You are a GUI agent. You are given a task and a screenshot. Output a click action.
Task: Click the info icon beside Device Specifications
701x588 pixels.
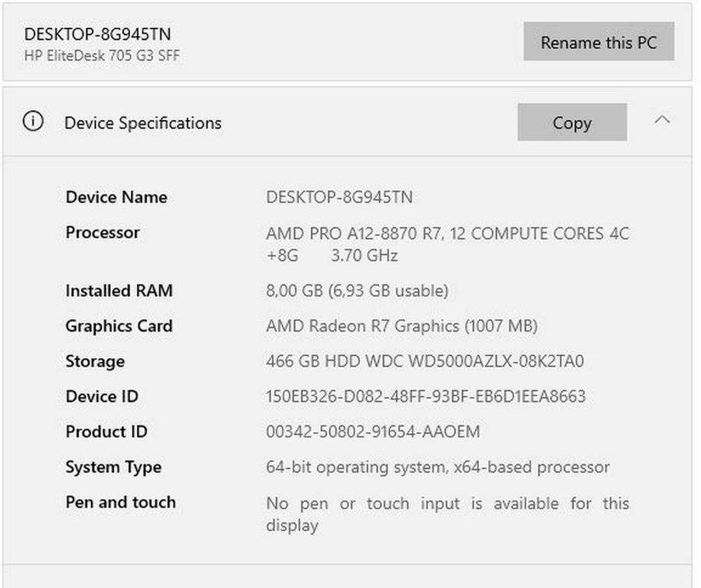33,122
